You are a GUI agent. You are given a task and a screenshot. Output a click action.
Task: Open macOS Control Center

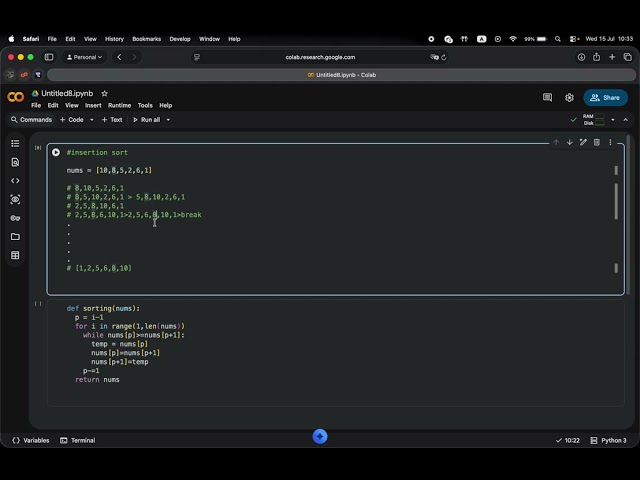pyautogui.click(x=574, y=39)
